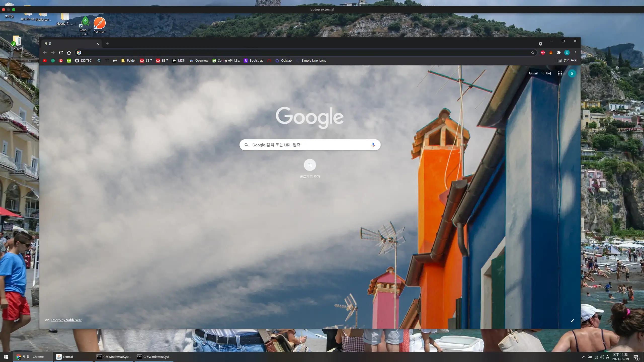Open the Hola flame extension icon
This screenshot has width=644, height=362.
551,53
